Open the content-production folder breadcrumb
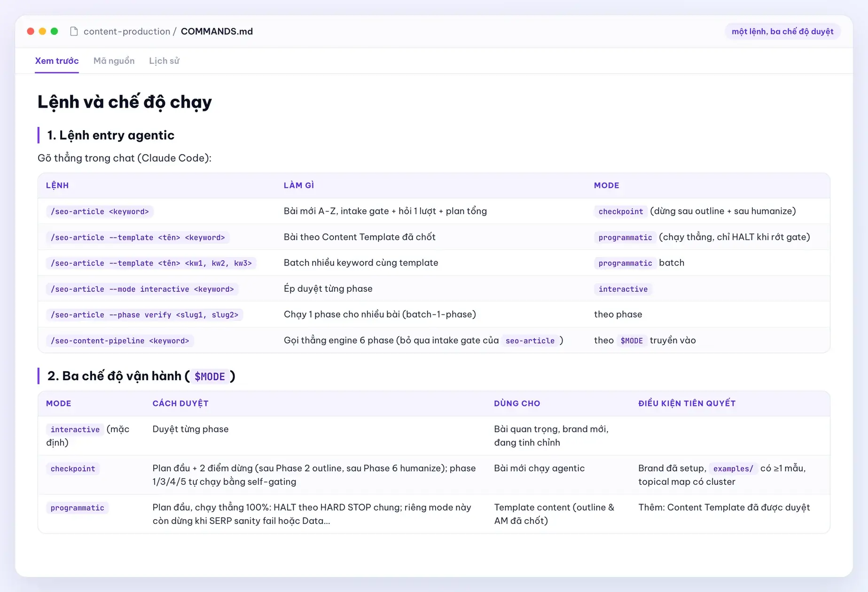Image resolution: width=868 pixels, height=592 pixels. click(x=127, y=31)
